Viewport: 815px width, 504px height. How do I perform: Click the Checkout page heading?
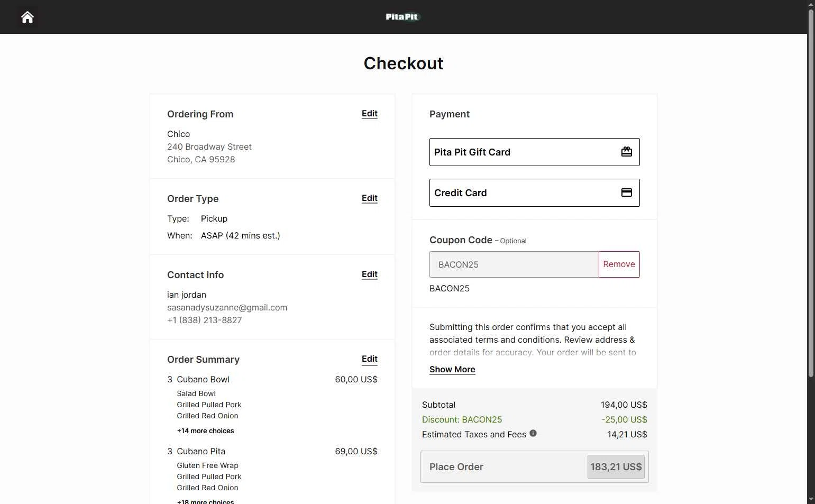403,63
